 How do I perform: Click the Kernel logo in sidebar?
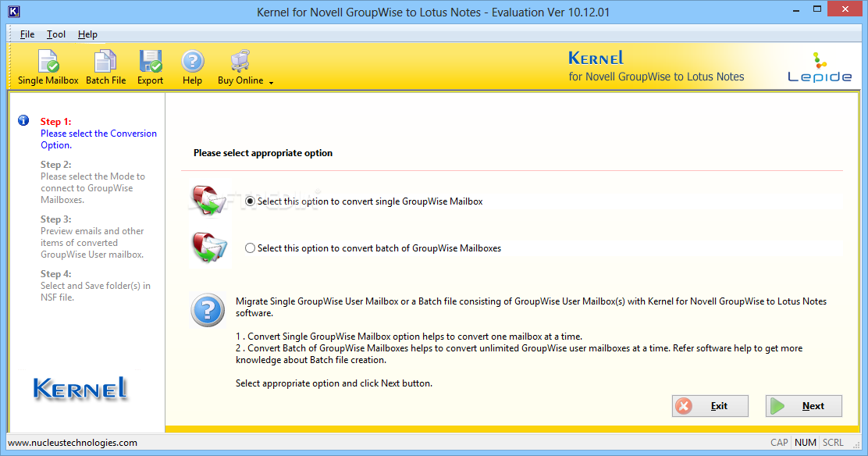[x=80, y=388]
